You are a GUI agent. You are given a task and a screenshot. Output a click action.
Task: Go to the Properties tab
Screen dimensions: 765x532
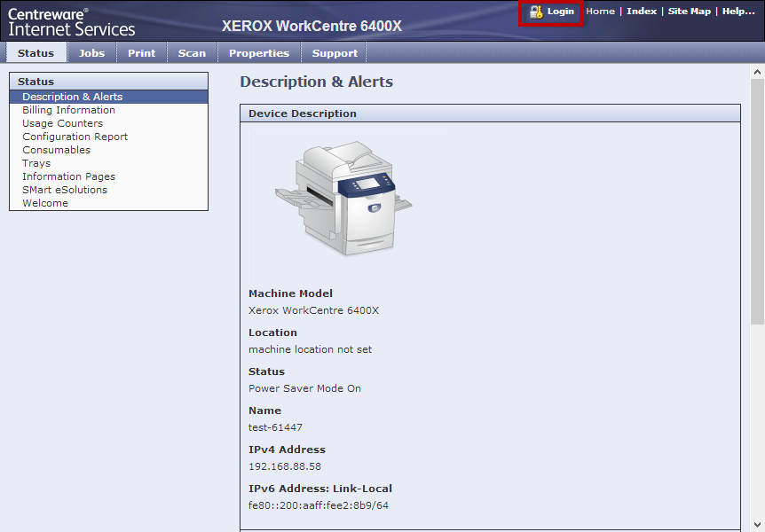pos(259,53)
